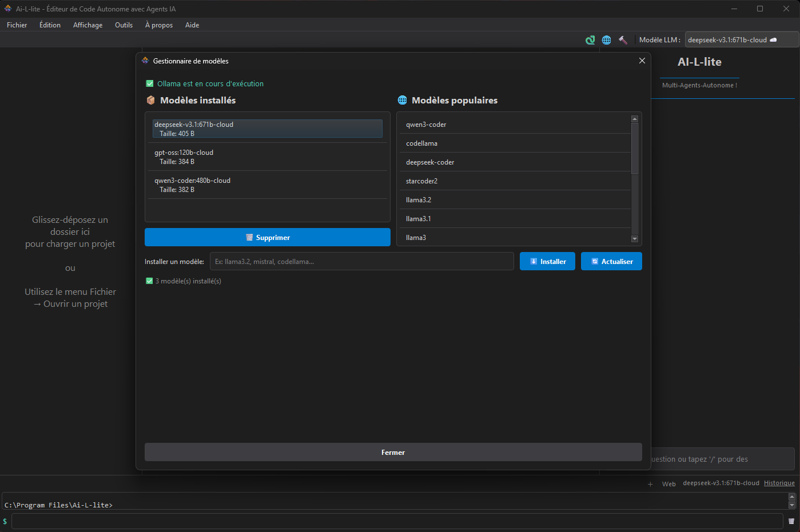This screenshot has height=532, width=800.
Task: Open the hammer tool icon
Action: (623, 40)
